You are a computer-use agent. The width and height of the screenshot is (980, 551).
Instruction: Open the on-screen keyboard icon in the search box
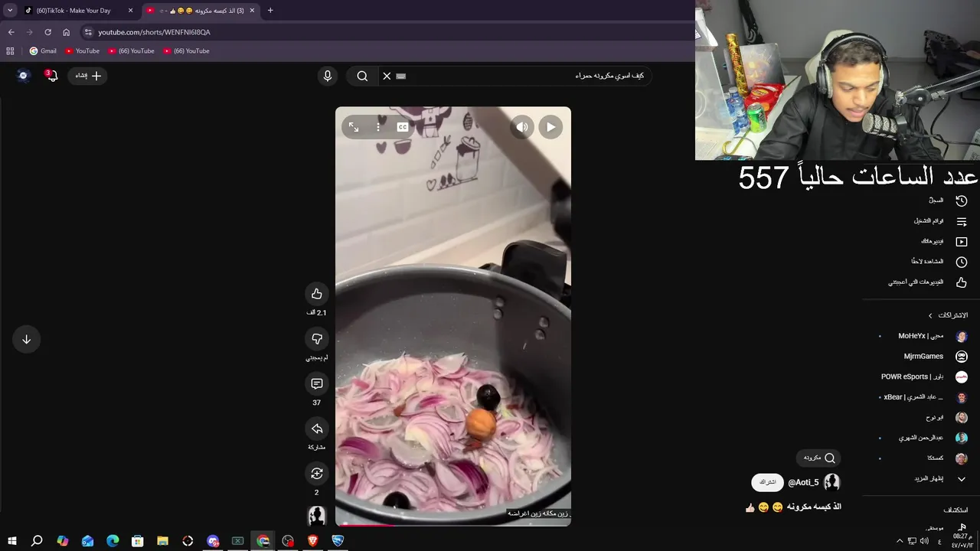coord(401,76)
